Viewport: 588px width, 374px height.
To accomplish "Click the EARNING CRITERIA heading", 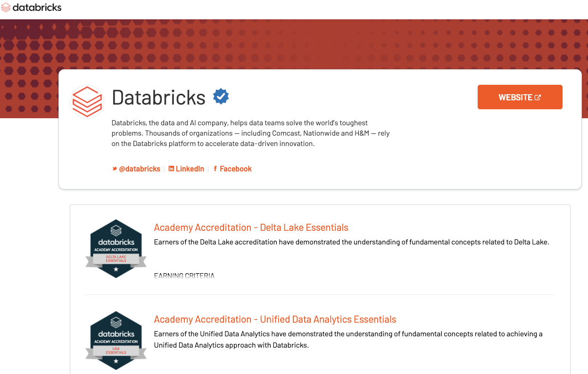I will (184, 276).
